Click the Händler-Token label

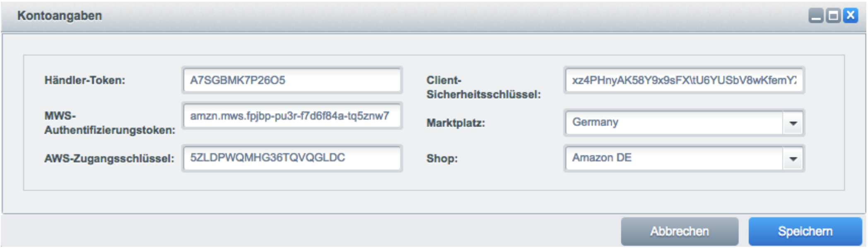coord(84,80)
